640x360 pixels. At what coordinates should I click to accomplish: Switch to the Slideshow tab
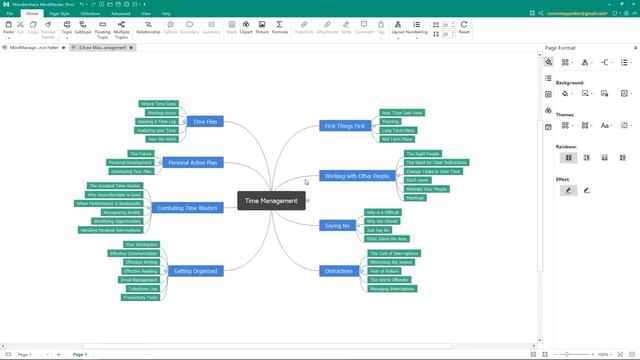(x=90, y=13)
